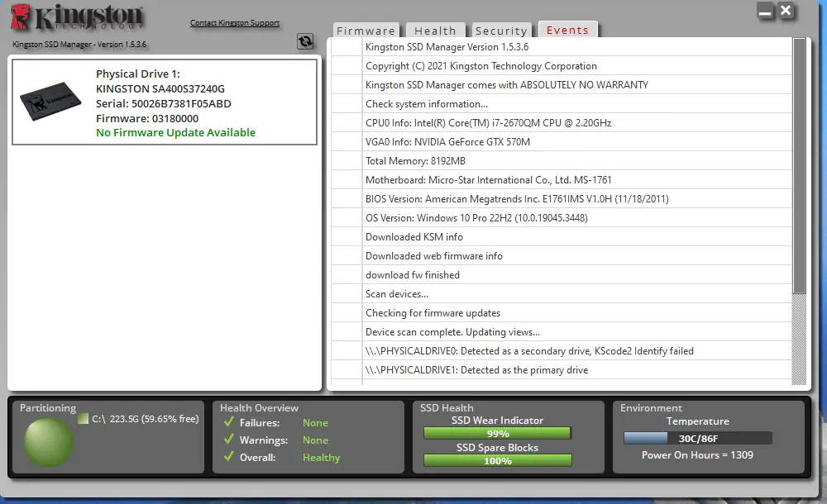Open the Firmware tab
Viewport: 827px width, 504px height.
[366, 31]
